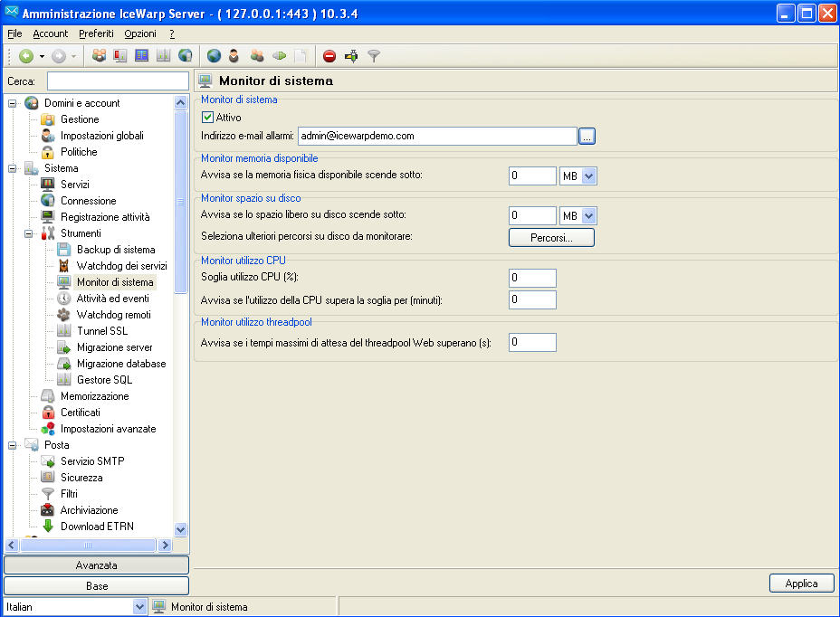
Task: Click the grey server racks toolbar icon
Action: click(x=163, y=56)
